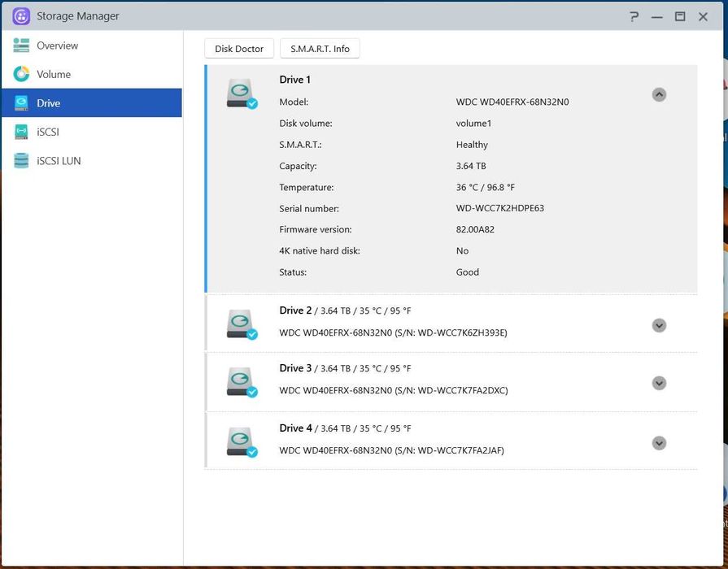Click the Volume pie chart icon
728x569 pixels.
21,74
